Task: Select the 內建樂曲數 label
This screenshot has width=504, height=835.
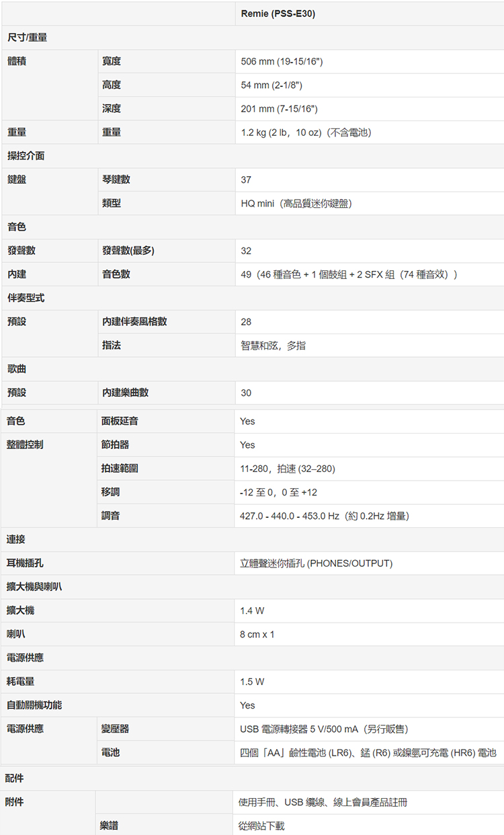Action: click(x=126, y=393)
